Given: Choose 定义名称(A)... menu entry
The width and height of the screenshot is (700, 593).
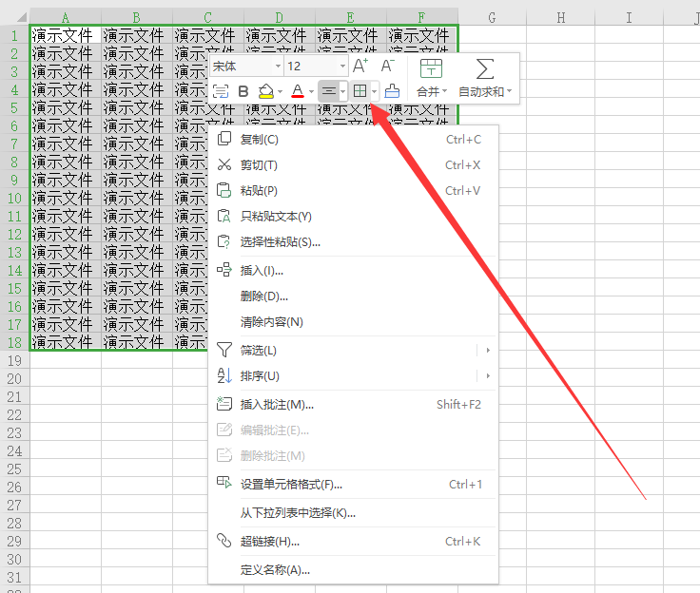Looking at the screenshot, I should point(353,570).
